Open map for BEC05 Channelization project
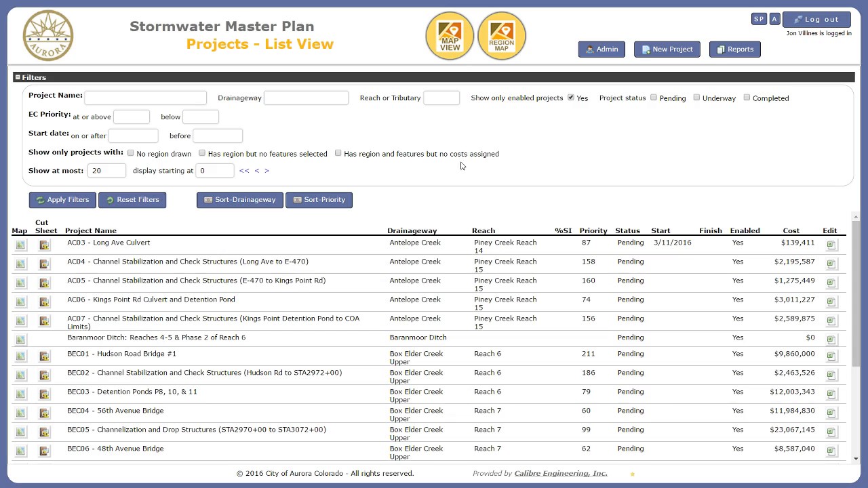The image size is (868, 488). (x=20, y=432)
